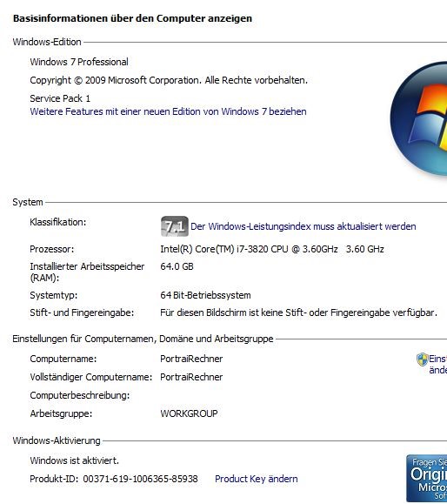Click the 'Windows-Aktivierung' section header
This screenshot has height=504, width=447.
pyautogui.click(x=57, y=440)
